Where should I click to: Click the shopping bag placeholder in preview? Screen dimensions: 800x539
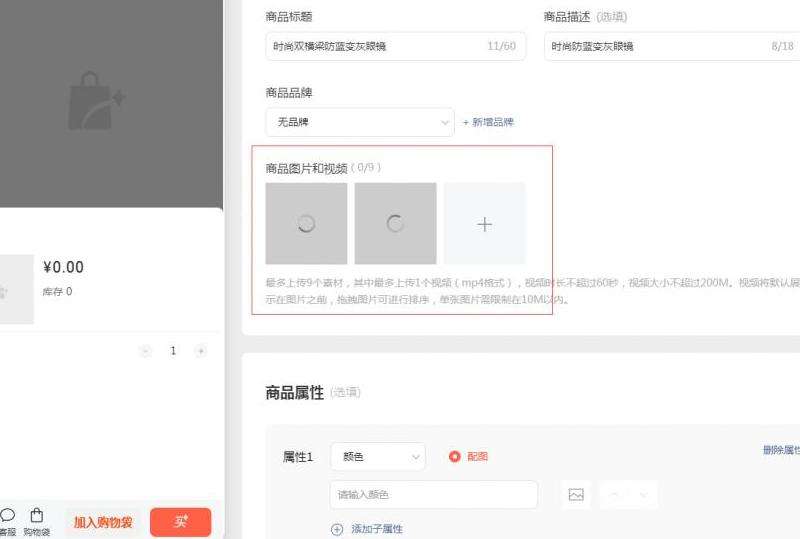click(96, 100)
